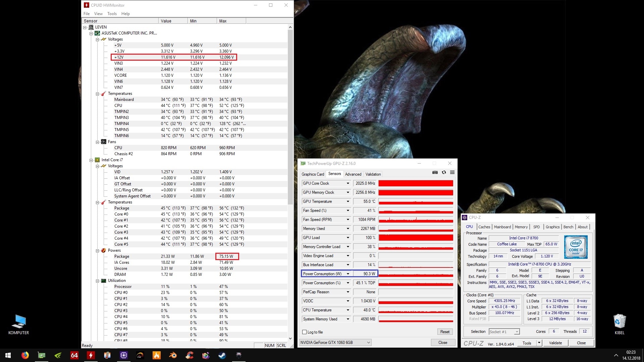Open the Tools menu in HWMonitor
The width and height of the screenshot is (644, 362).
coord(112,14)
